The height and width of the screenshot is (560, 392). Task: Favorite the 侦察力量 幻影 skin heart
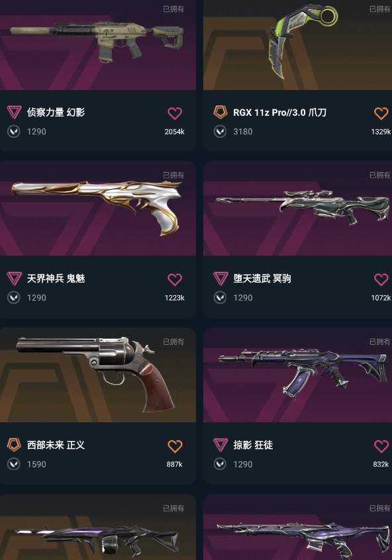(175, 113)
